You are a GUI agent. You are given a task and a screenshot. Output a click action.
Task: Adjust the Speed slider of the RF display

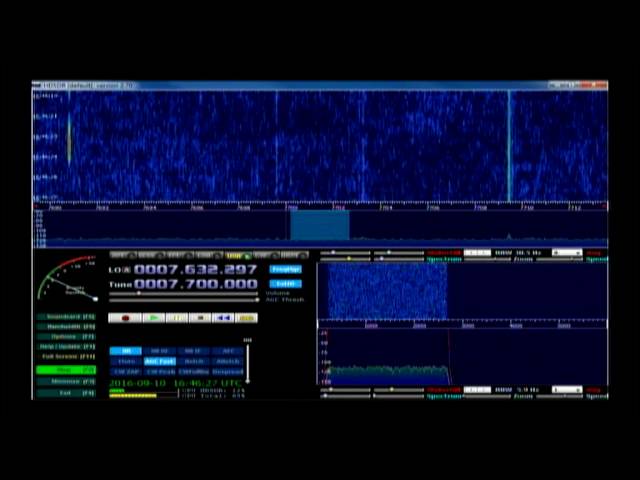pyautogui.click(x=559, y=259)
